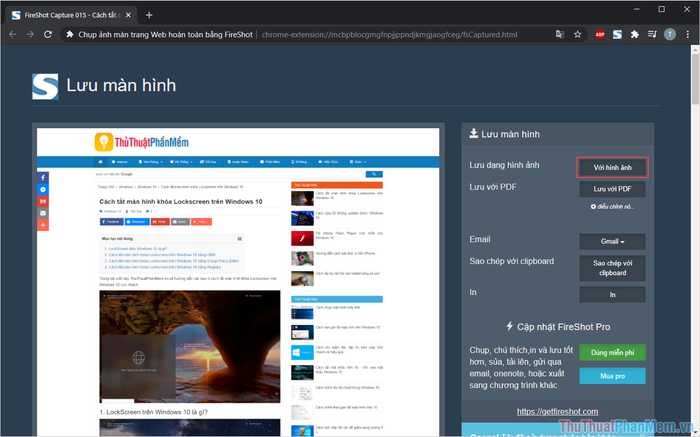
Task: Expand the Gmail email dropdown
Action: point(612,241)
